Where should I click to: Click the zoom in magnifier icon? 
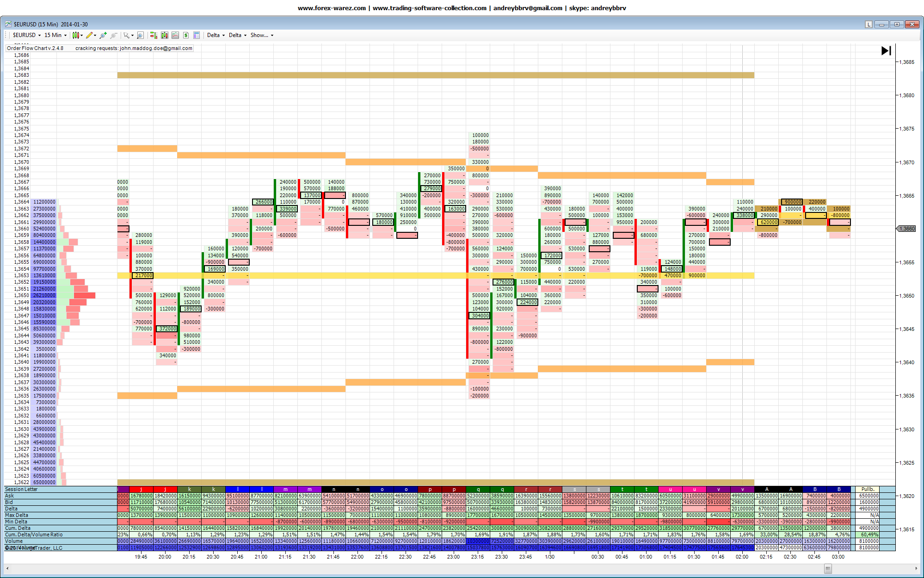[103, 35]
